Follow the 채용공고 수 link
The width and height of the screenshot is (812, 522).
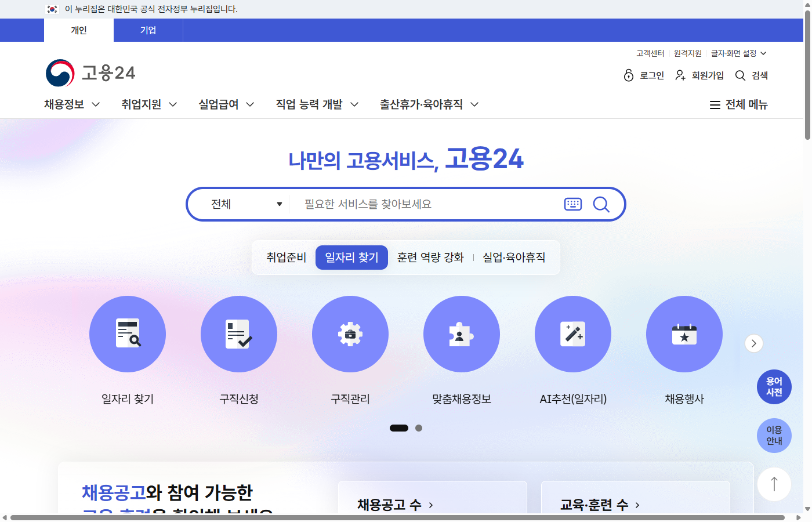[393, 505]
